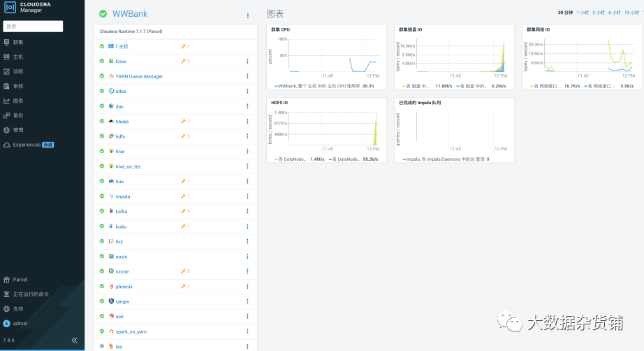Open the spark_on_yarn service

click(131, 331)
